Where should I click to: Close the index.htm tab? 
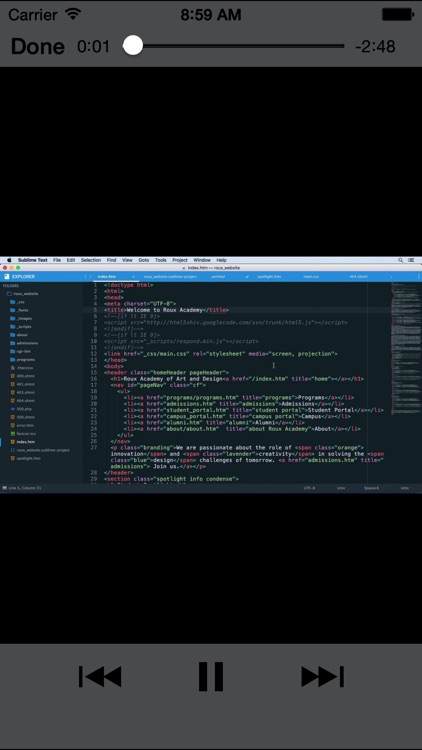133,276
